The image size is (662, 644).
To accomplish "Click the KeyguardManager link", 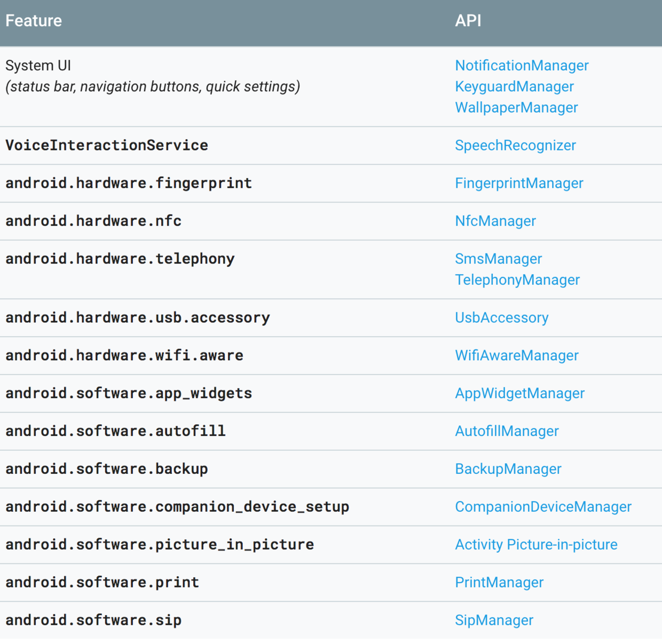I will click(514, 86).
